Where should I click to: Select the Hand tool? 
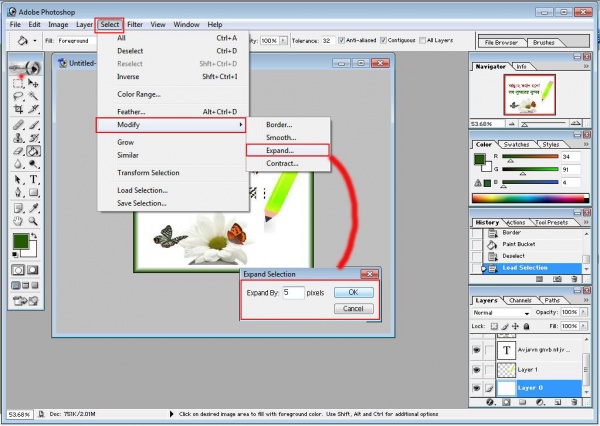coord(18,221)
